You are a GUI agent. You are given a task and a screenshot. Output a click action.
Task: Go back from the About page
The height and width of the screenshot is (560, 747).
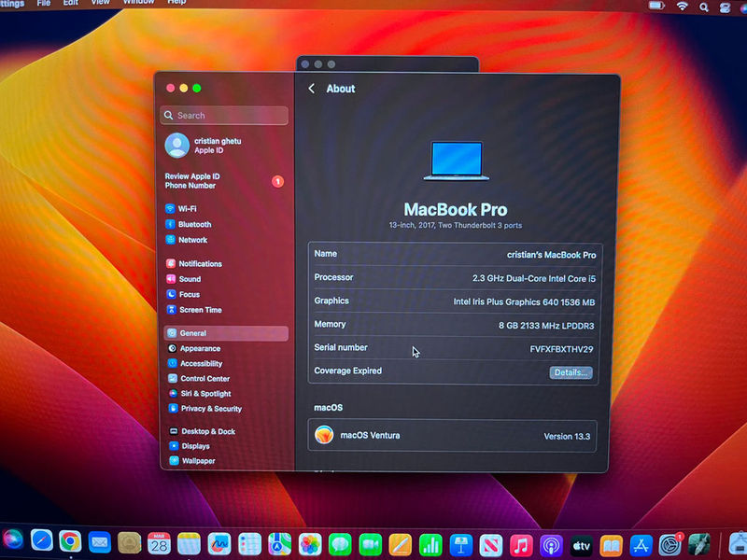(x=312, y=89)
